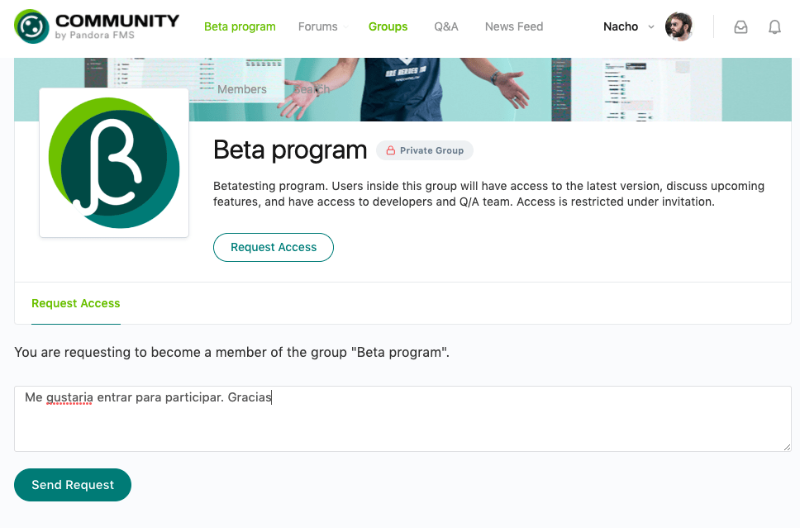Click the outlined Request Access button
800x532 pixels.
pyautogui.click(x=274, y=247)
